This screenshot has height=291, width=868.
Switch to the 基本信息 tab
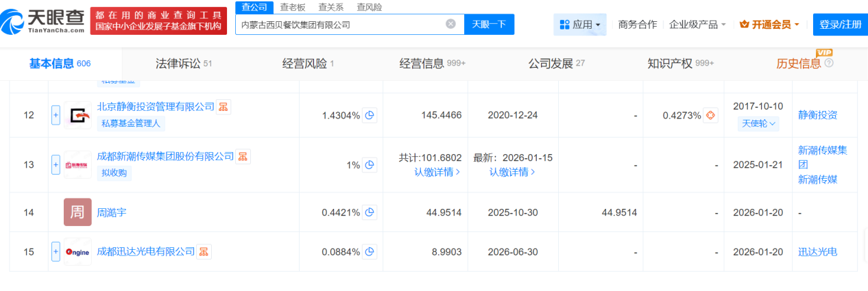pyautogui.click(x=60, y=64)
